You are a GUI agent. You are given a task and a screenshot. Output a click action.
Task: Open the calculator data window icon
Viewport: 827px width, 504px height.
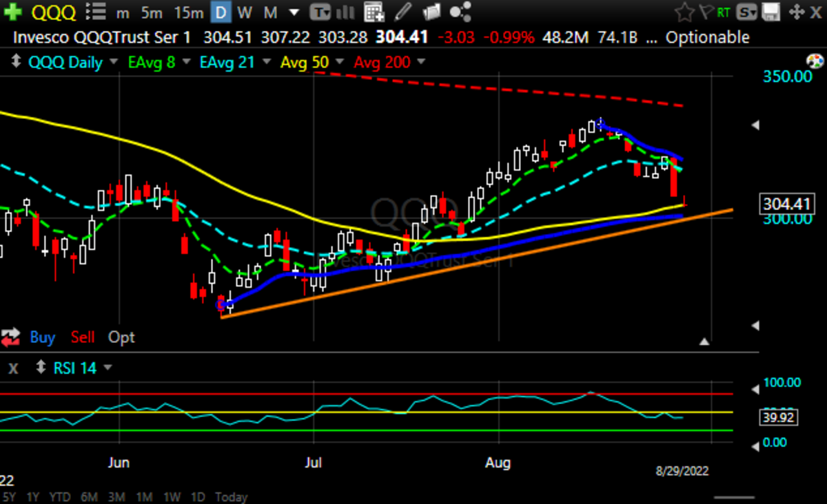coord(374,12)
